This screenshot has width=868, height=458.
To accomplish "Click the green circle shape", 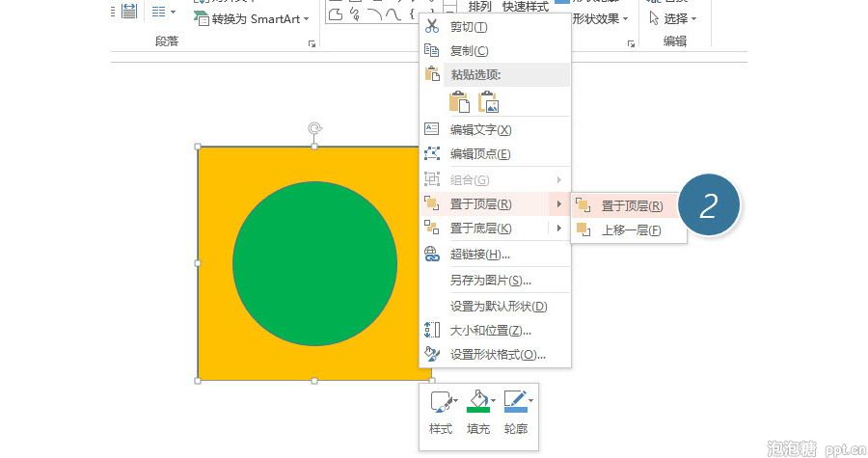I will pyautogui.click(x=314, y=264).
